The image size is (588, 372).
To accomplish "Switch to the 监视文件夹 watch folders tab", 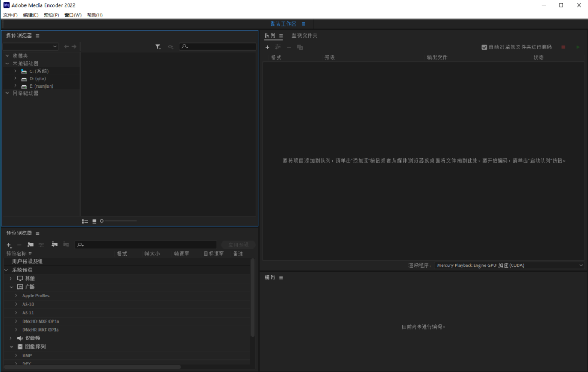I will 304,35.
